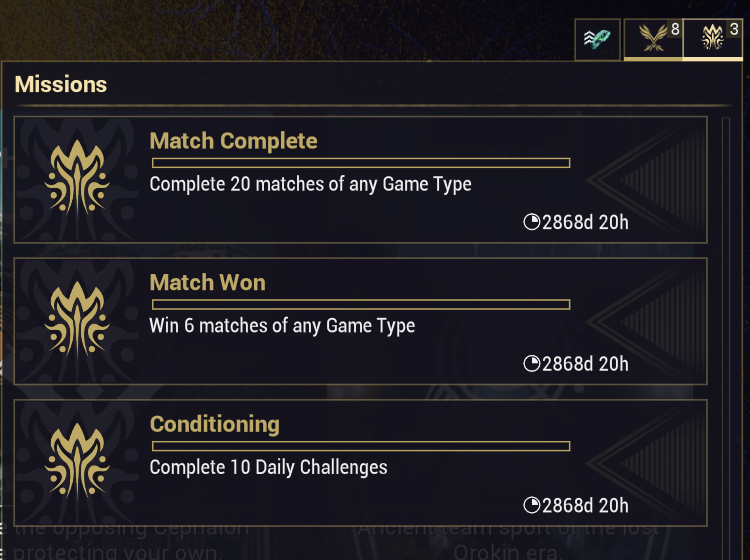Click the badge count 8 on winged tab
This screenshot has height=560, width=750.
[x=675, y=30]
